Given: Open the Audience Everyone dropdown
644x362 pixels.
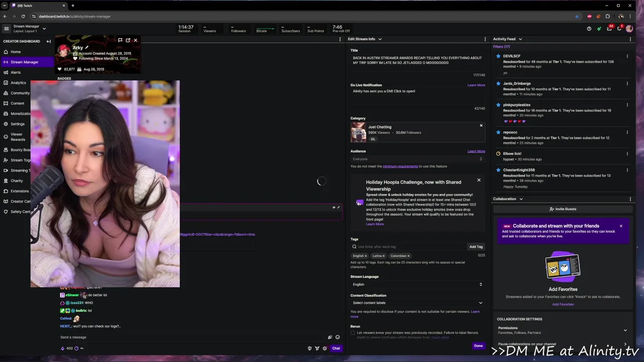Looking at the screenshot, I should (x=418, y=159).
